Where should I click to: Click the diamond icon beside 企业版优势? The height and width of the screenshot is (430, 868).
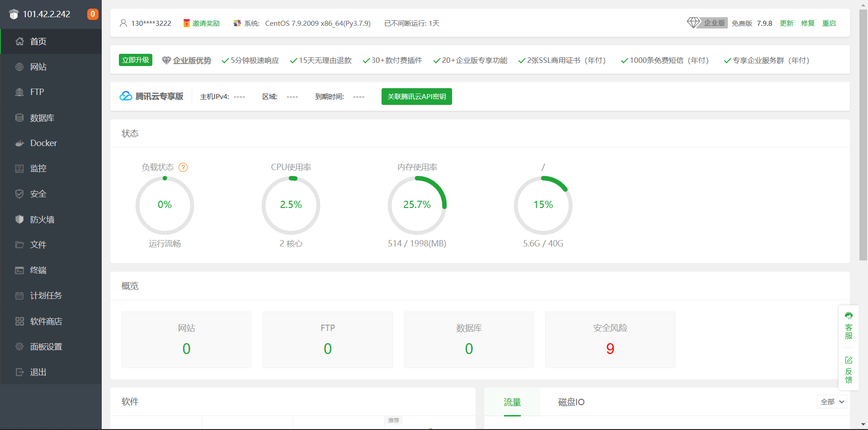pyautogui.click(x=166, y=61)
